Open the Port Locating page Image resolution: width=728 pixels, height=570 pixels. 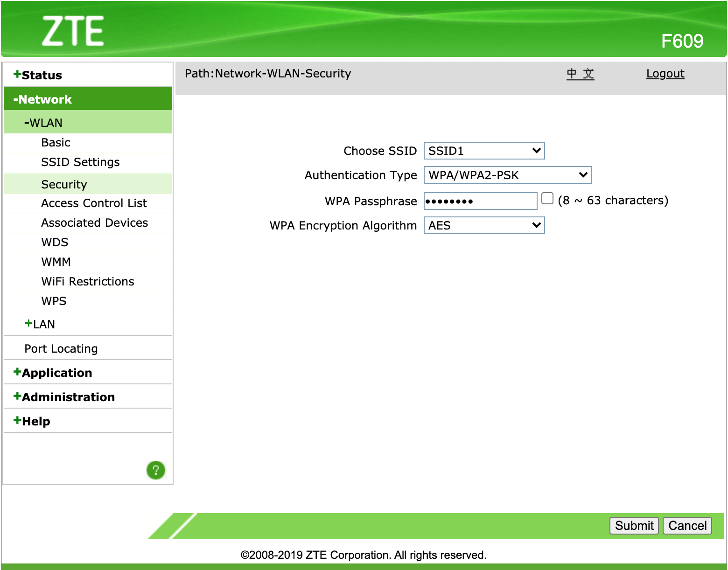click(61, 348)
